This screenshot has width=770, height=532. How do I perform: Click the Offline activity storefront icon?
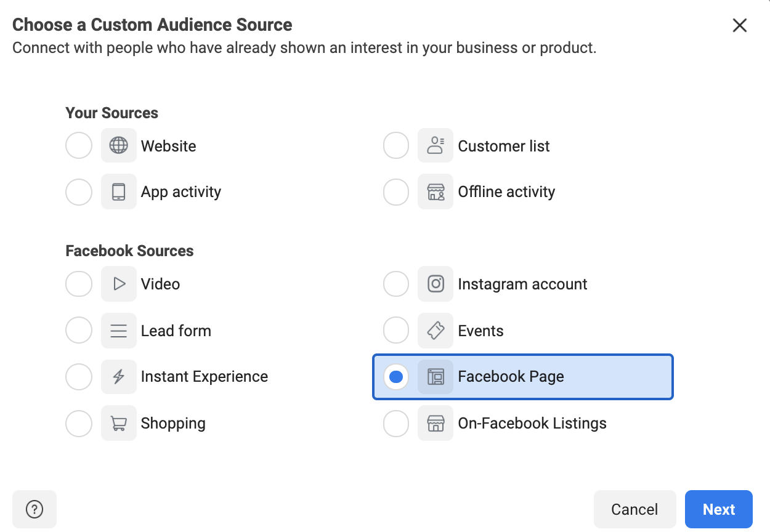[436, 191]
